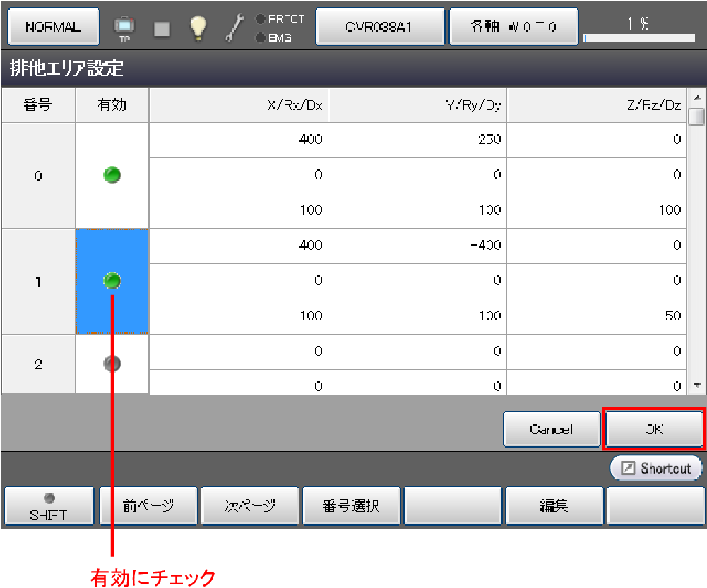Click the light bulb icon
The width and height of the screenshot is (707, 588).
tap(198, 27)
